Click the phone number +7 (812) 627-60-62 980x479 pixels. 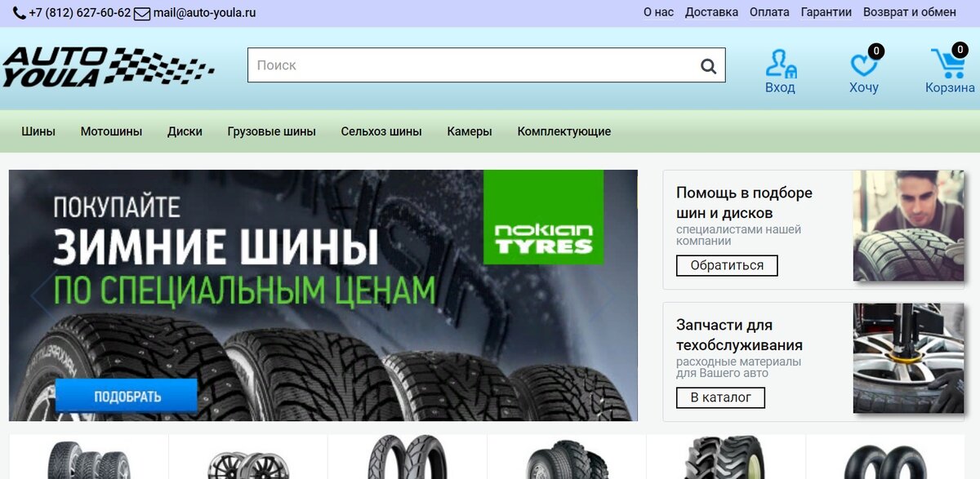[x=79, y=13]
